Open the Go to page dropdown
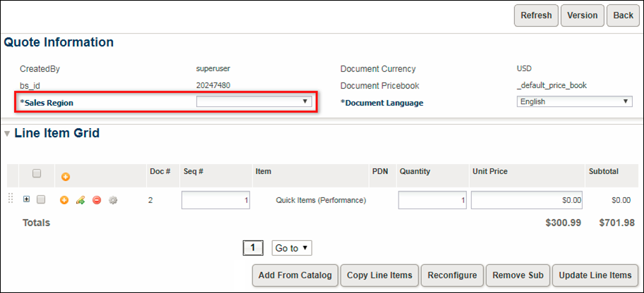 (x=292, y=248)
